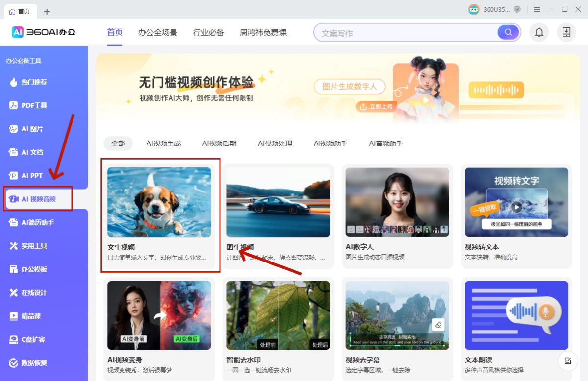Click the 立即上传 button in the banner
The height and width of the screenshot is (381, 588).
(x=376, y=106)
